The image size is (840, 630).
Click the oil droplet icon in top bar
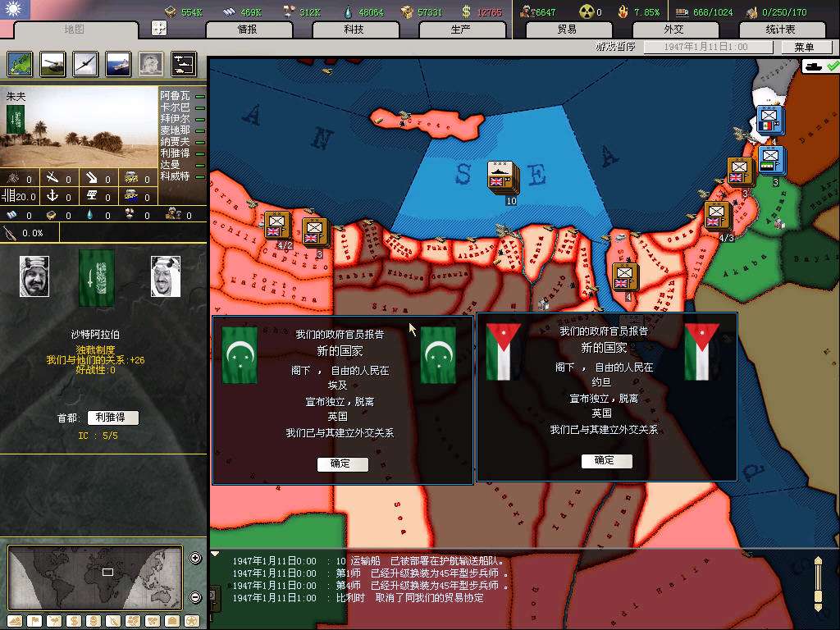349,11
